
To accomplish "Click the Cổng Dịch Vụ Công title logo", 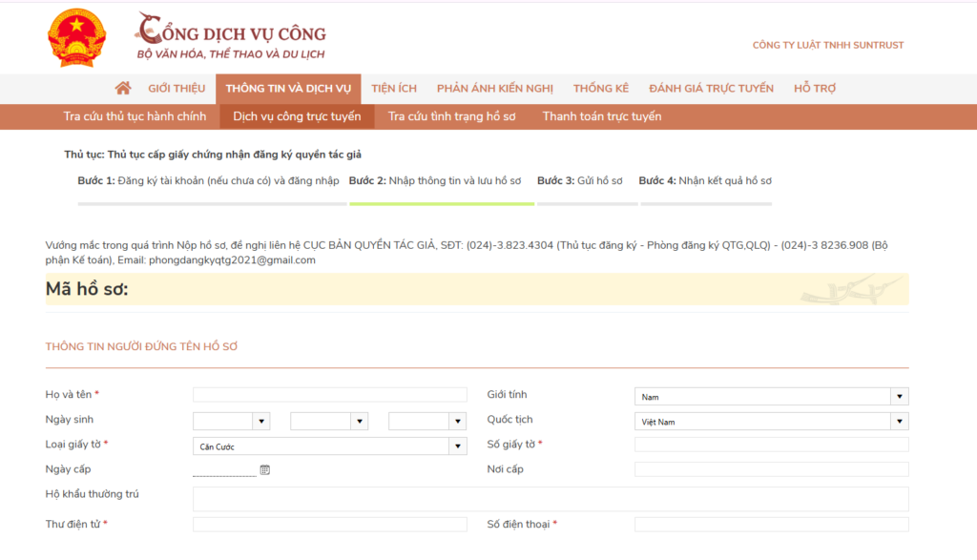I will [232, 39].
